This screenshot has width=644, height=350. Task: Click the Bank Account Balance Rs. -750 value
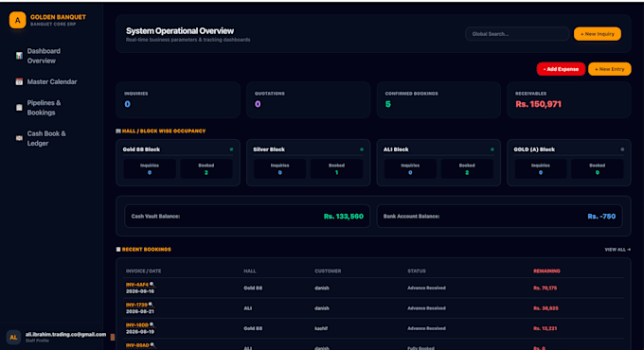pyautogui.click(x=601, y=217)
